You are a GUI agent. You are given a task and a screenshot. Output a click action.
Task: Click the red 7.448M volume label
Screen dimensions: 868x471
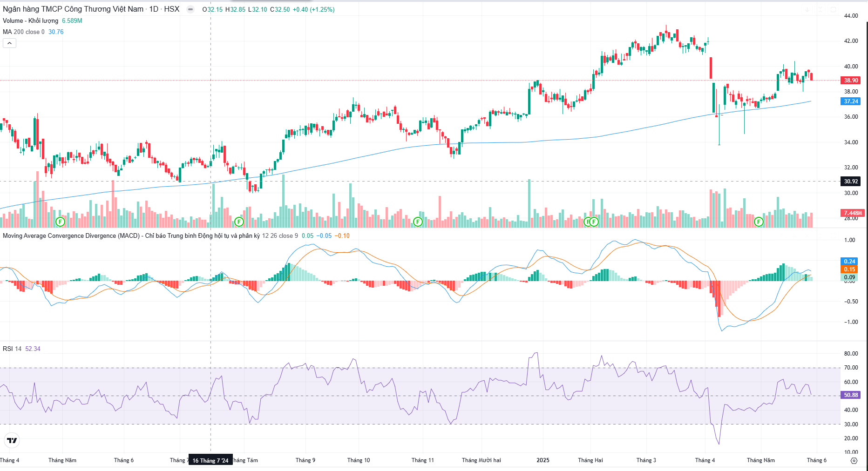pos(853,213)
